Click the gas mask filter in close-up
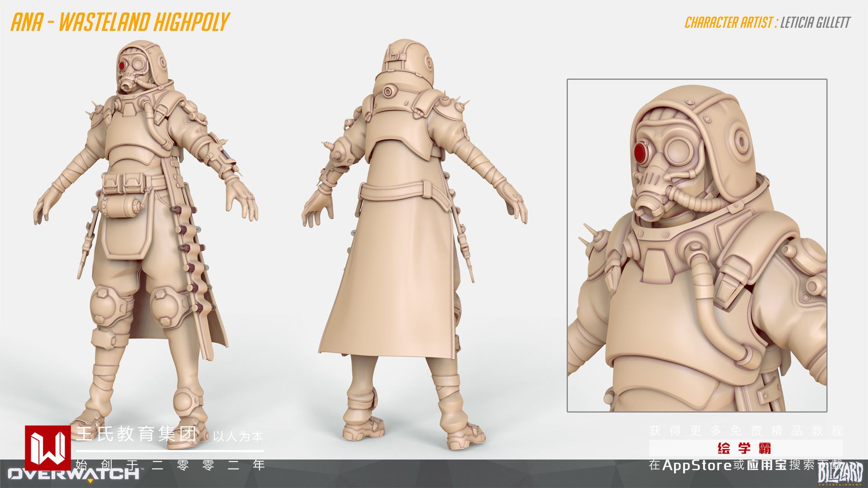The width and height of the screenshot is (868, 488). (649, 209)
